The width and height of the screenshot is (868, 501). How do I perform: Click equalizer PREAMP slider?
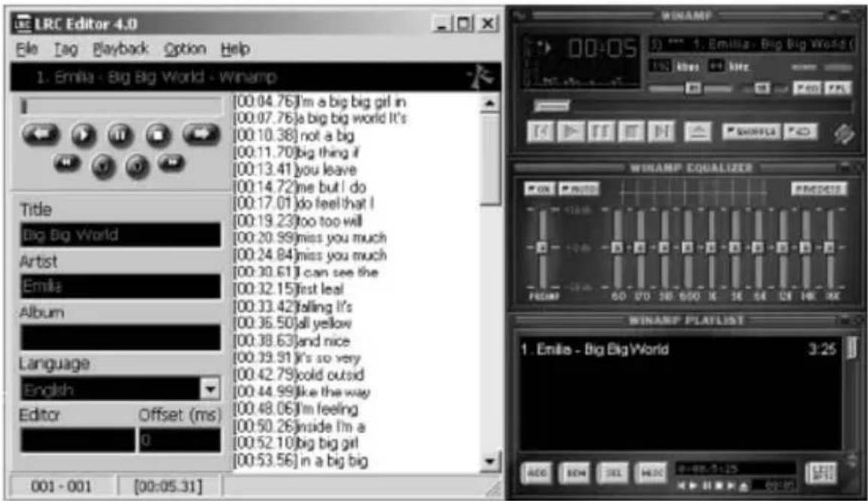(x=542, y=247)
